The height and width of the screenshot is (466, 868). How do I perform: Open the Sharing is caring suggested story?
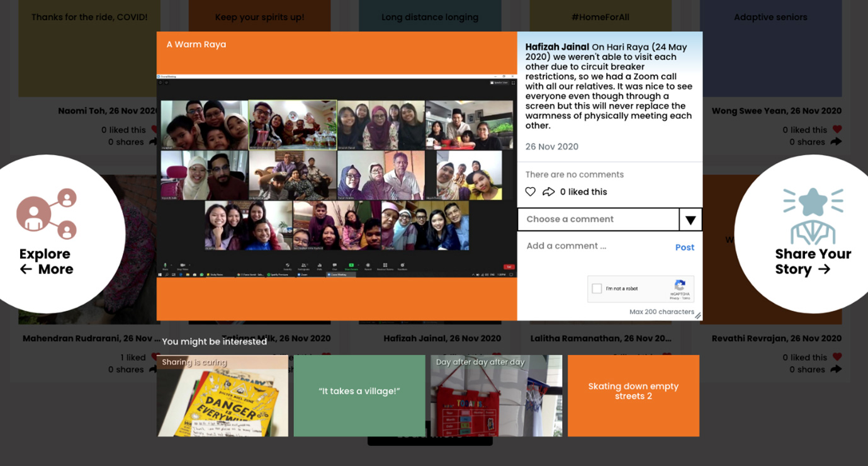pyautogui.click(x=223, y=396)
